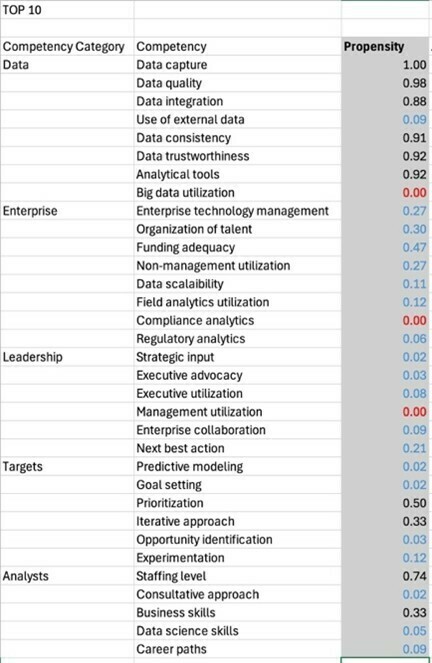Click the Enterprise category cell
Viewport: 432px width, 663px height.
click(67, 211)
